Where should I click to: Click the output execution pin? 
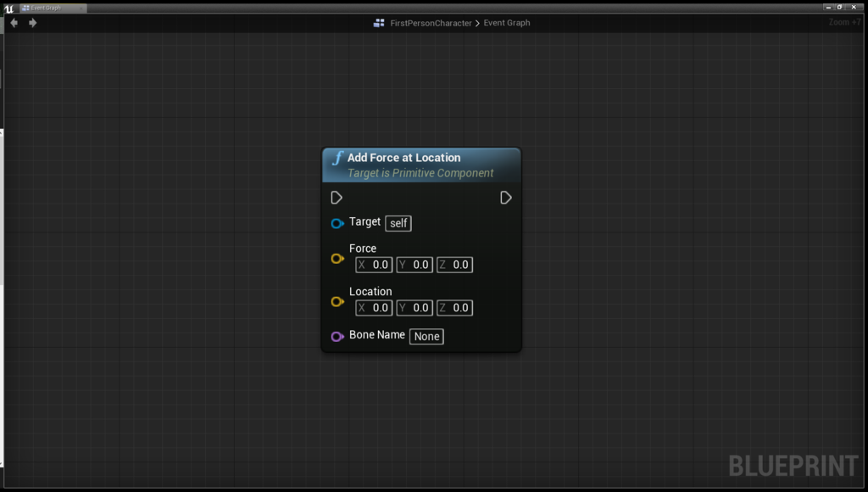pyautogui.click(x=505, y=198)
